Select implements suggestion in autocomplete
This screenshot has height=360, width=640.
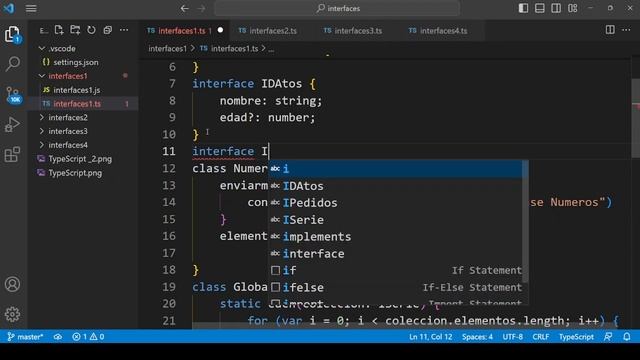pos(395,236)
